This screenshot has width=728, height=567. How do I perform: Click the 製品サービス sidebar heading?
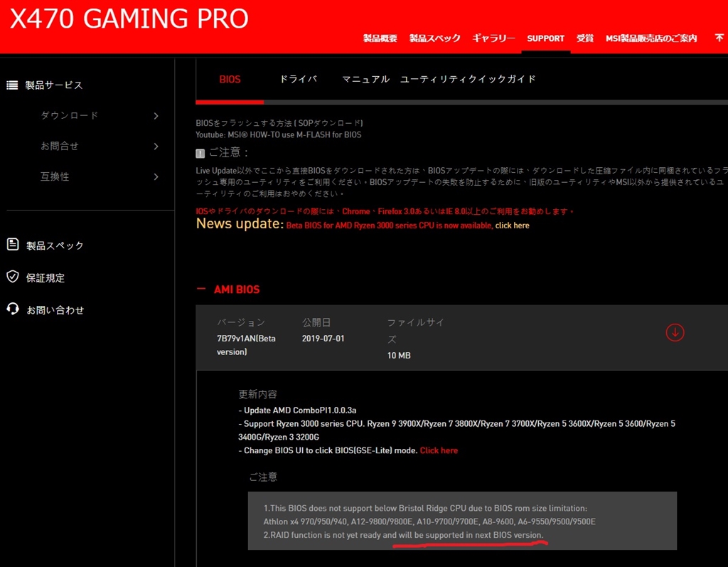pyautogui.click(x=54, y=85)
